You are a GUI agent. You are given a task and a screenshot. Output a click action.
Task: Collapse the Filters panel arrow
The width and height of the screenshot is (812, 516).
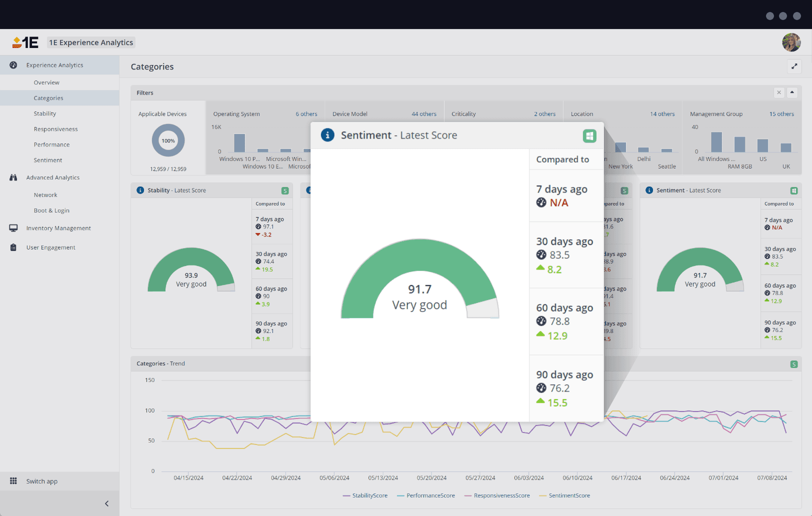(x=792, y=92)
